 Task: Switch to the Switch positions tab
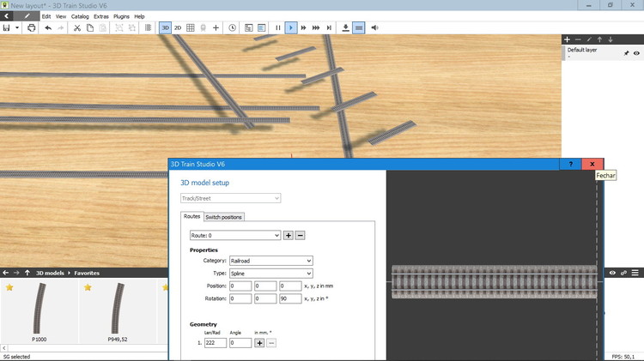tap(223, 217)
